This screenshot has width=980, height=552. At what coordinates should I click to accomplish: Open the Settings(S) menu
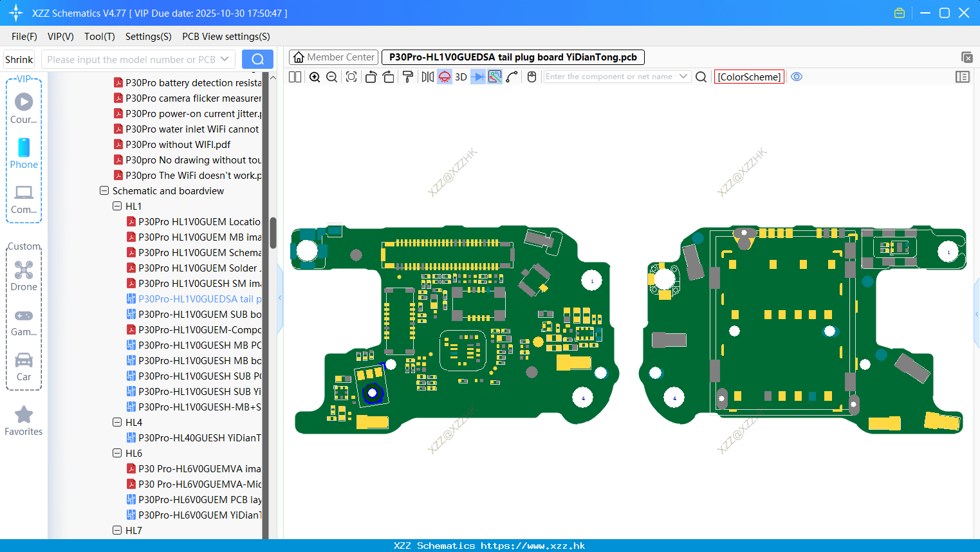(x=149, y=37)
